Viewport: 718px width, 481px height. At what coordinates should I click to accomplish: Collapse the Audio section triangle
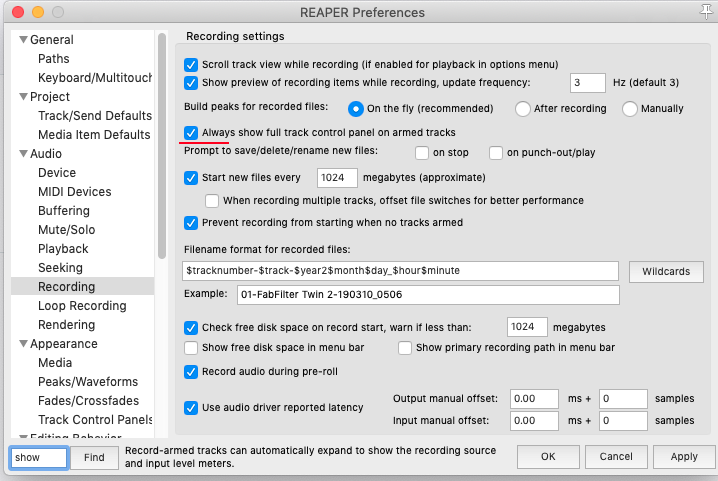click(23, 154)
